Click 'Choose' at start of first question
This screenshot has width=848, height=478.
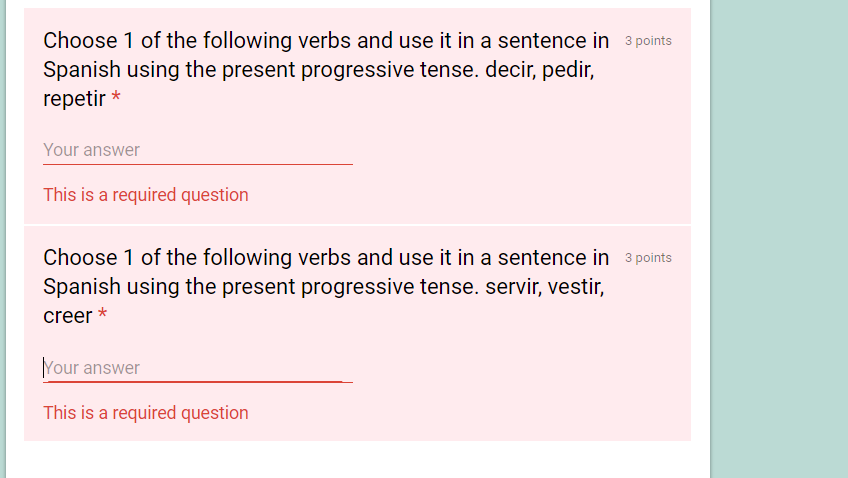click(81, 41)
